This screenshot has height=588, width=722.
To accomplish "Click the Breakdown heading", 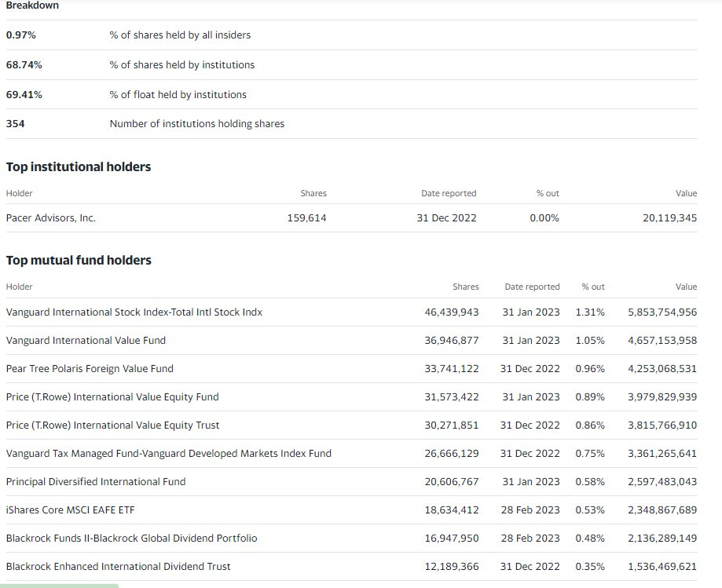I will [x=32, y=5].
